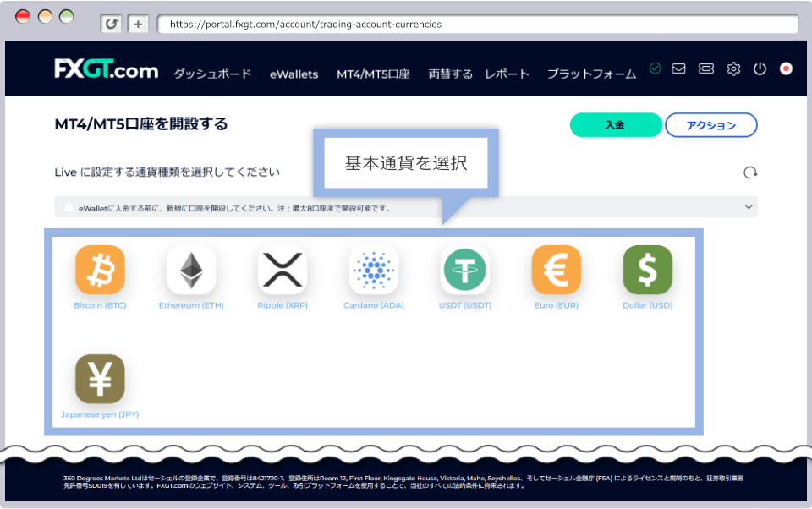
Task: Pick the Dollar (USD) currency icon
Action: (647, 270)
